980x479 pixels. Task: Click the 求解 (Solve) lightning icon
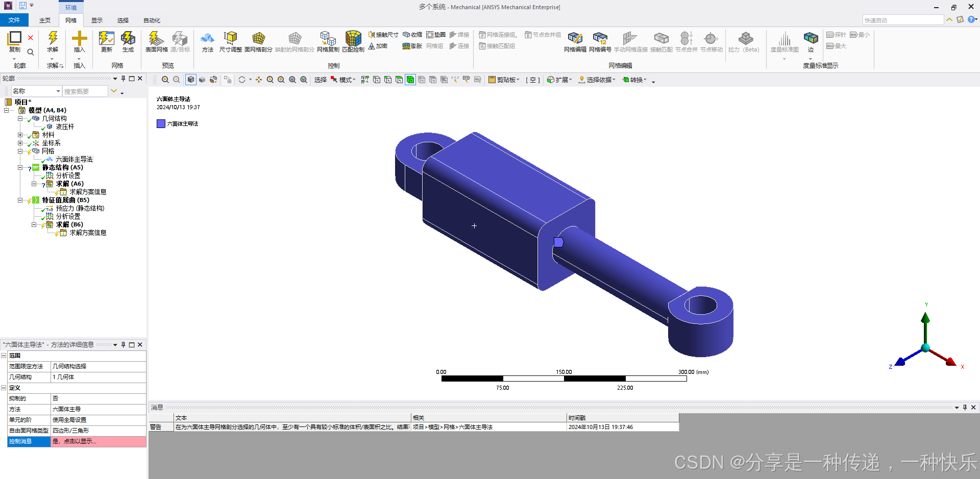point(53,38)
